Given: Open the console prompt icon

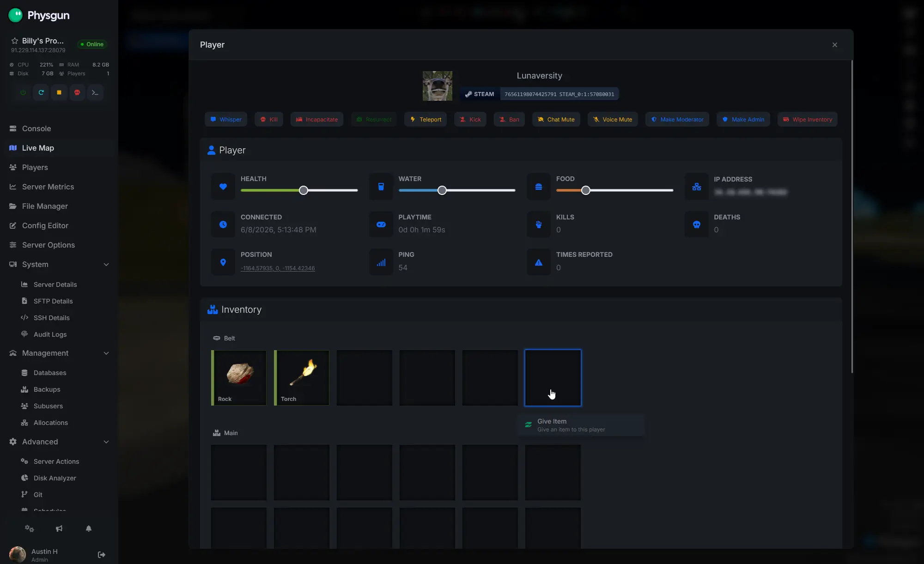Looking at the screenshot, I should (x=95, y=92).
